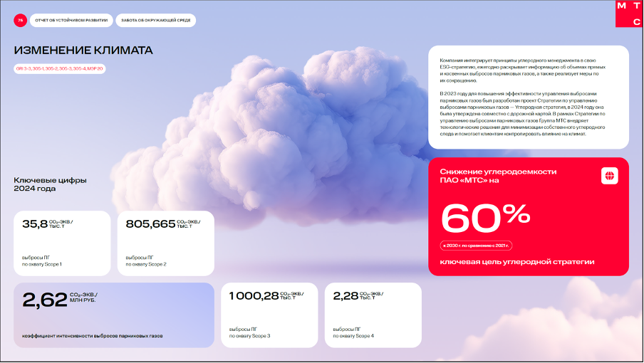Open the 'Отчет об устойчивом развитии' breadcrumb

pos(71,20)
